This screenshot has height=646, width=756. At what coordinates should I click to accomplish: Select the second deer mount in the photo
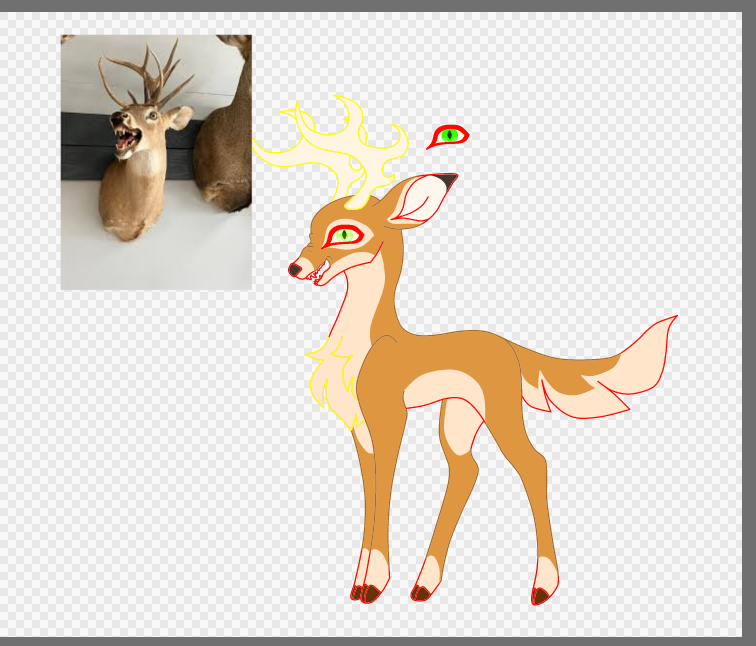pyautogui.click(x=223, y=140)
